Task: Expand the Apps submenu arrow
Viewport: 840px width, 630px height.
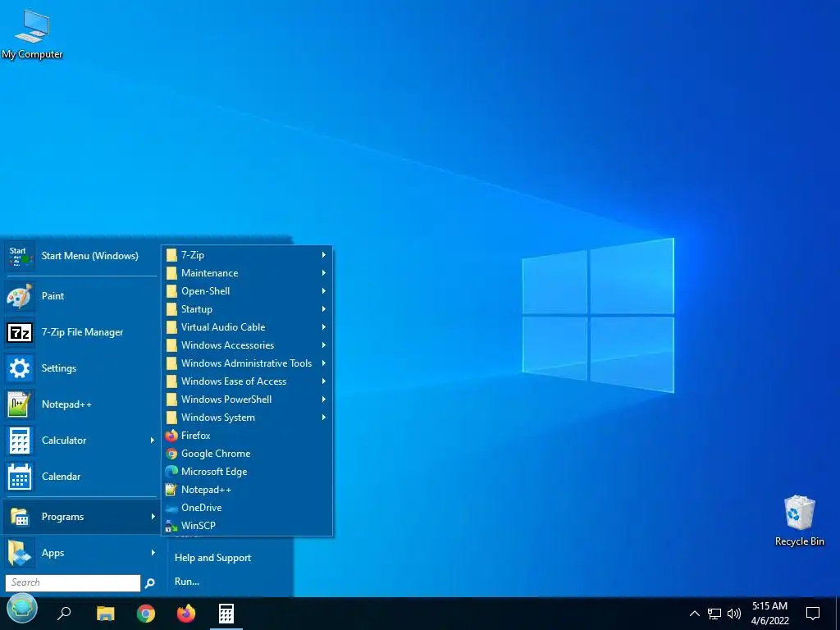Action: (x=153, y=553)
